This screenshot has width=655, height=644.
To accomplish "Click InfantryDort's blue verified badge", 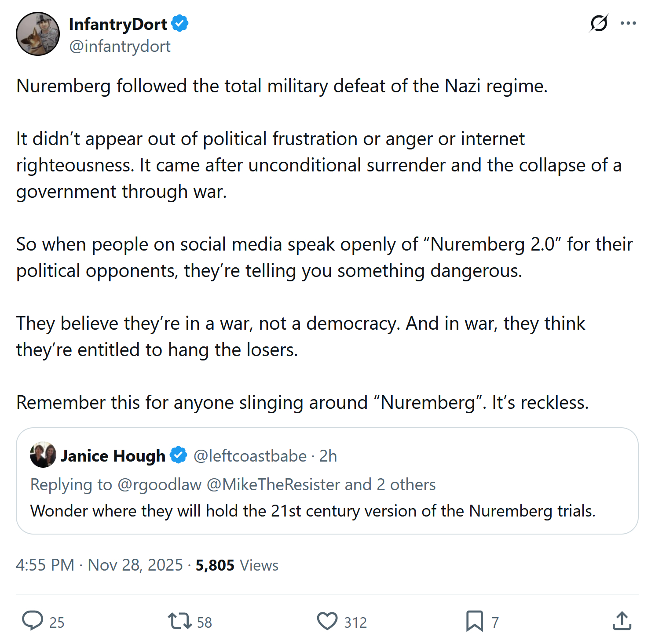I will (179, 23).
